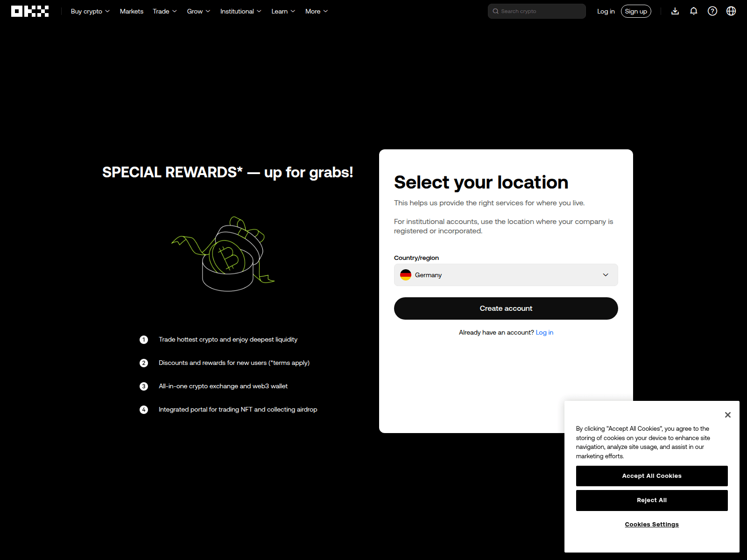Screen dimensions: 747x560
Task: Click Accept All Cookies
Action: pyautogui.click(x=652, y=476)
